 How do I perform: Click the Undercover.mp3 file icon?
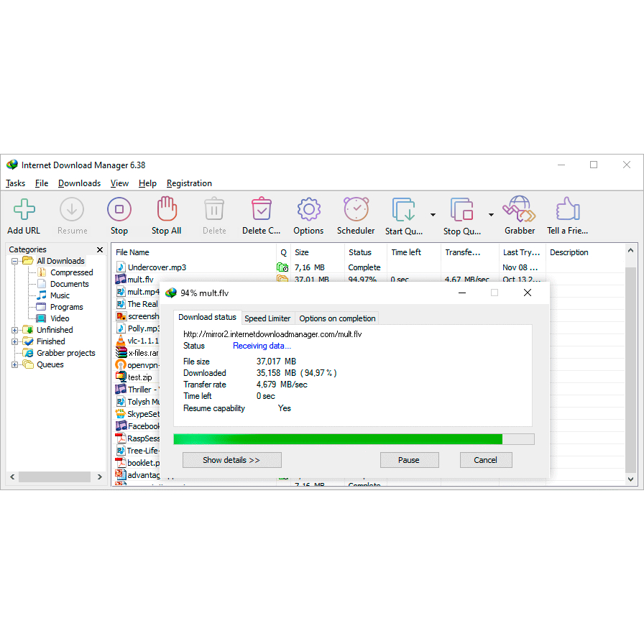pos(120,267)
